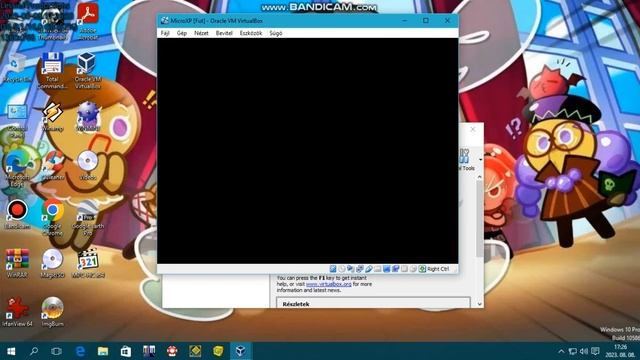Select the MPC-HC x64 desktop shortcut
Screen dimensions: 640x360
(87, 263)
